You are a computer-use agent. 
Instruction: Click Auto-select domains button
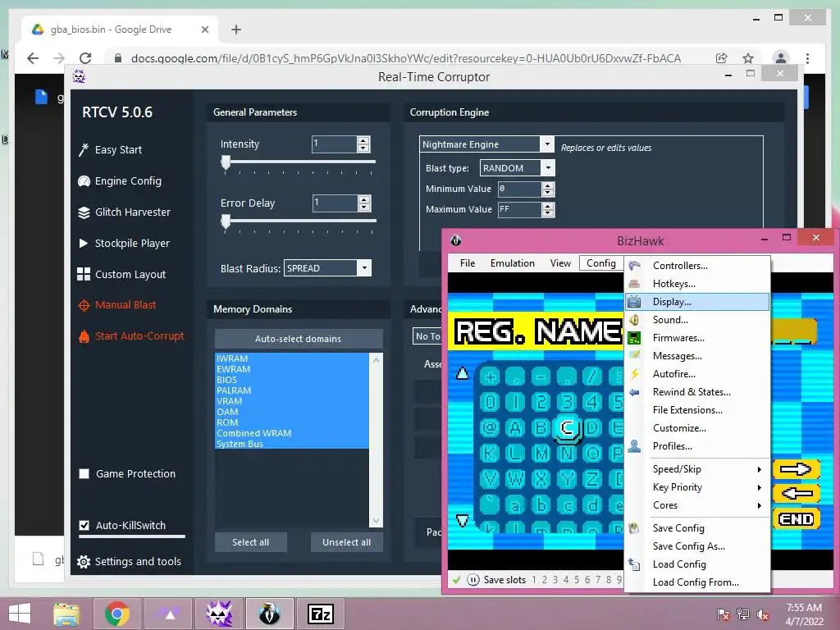(299, 339)
